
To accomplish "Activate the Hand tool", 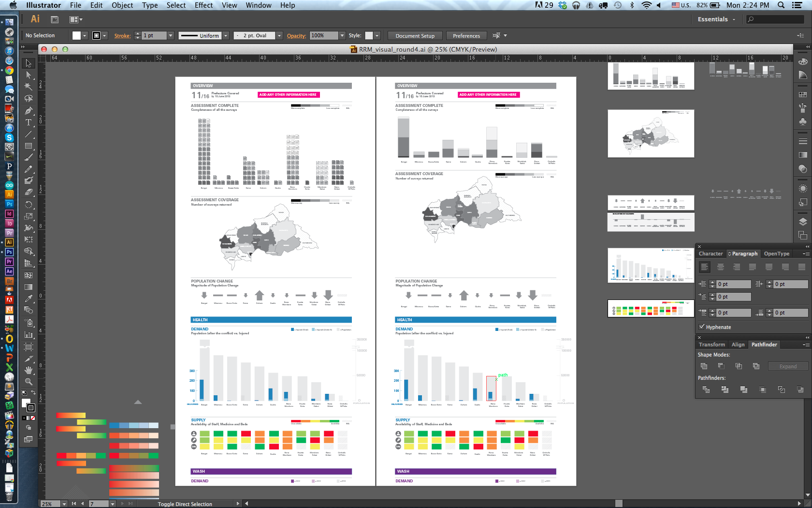I will click(29, 370).
